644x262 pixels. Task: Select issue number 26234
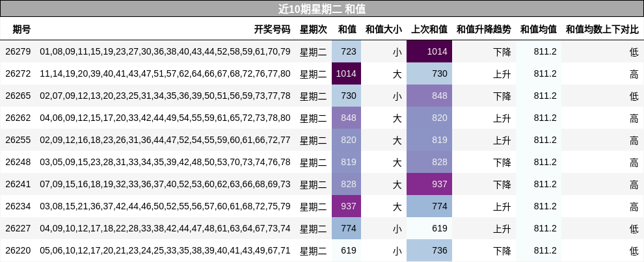click(18, 206)
